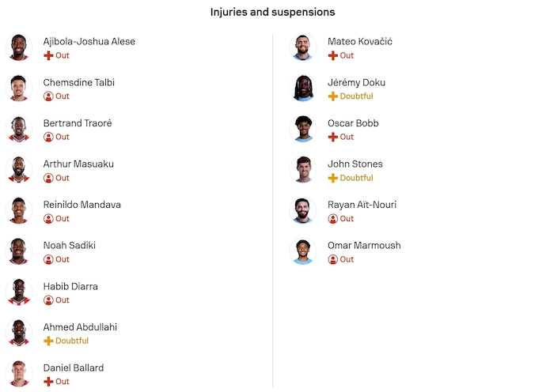
Task: Click the injury cross icon under Ajibola-Joshua Alese
Action: 48,55
